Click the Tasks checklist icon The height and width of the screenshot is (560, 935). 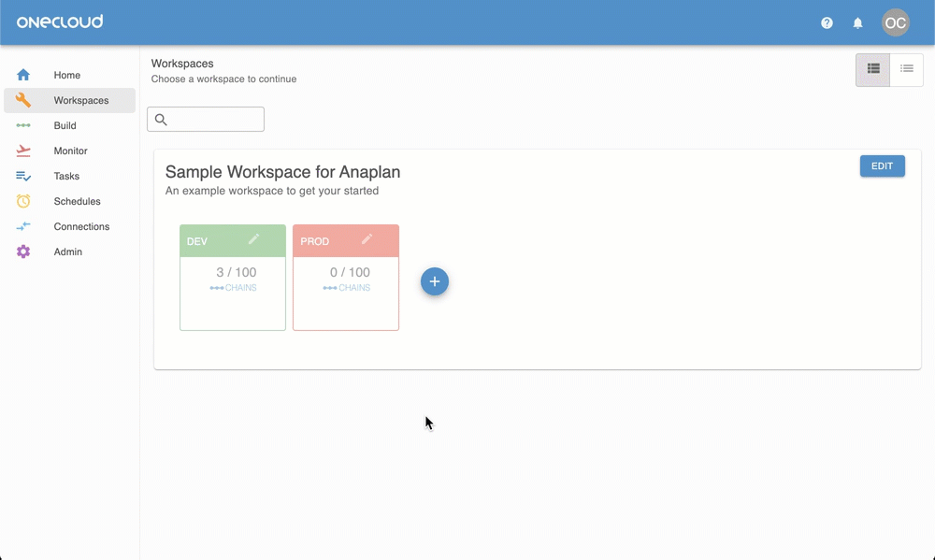coord(23,176)
